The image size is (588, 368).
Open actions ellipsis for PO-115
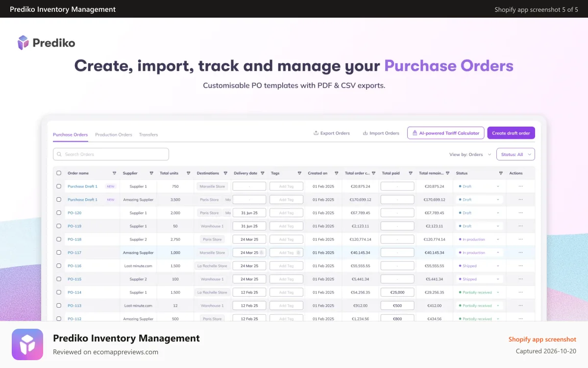coord(520,279)
